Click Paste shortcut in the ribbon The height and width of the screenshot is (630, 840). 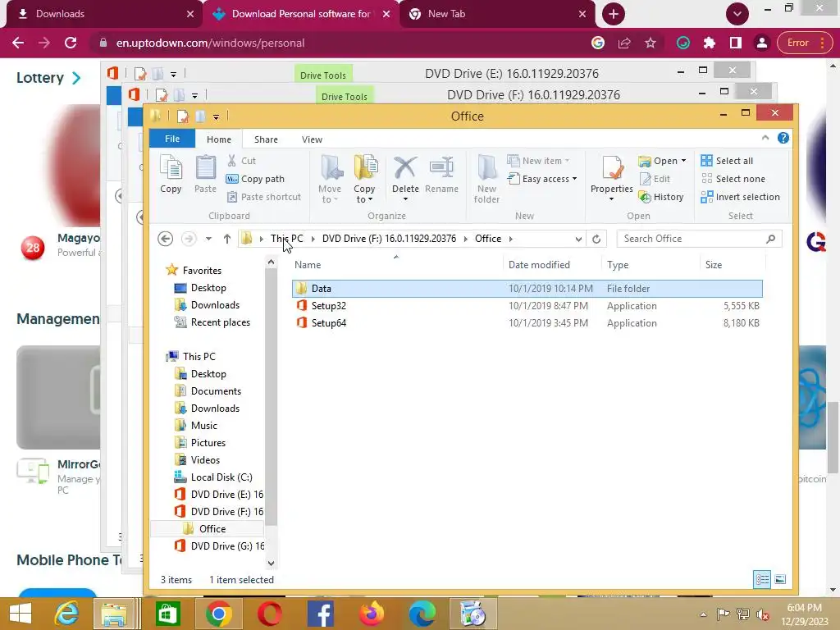264,197
